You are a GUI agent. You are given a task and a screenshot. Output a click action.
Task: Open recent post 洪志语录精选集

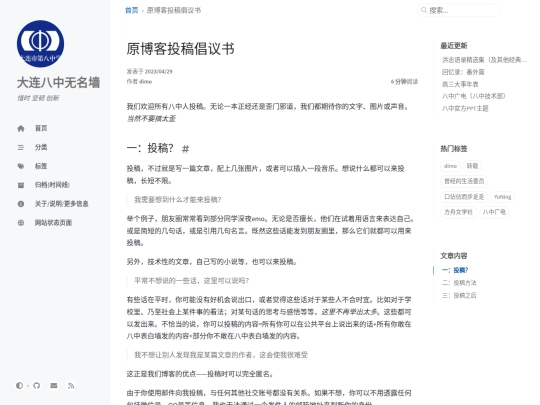[484, 60]
